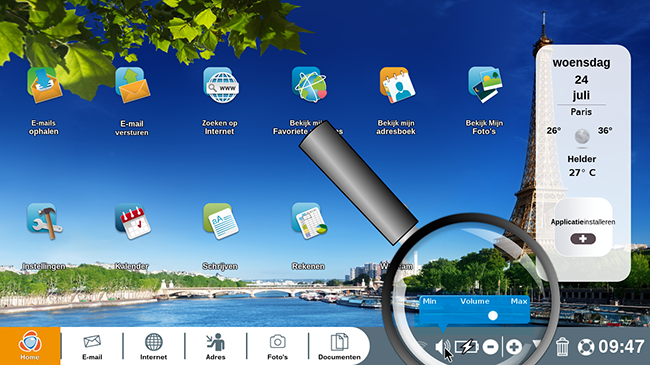The height and width of the screenshot is (365, 650).
Task: Click the zoom out minus button
Action: [490, 347]
